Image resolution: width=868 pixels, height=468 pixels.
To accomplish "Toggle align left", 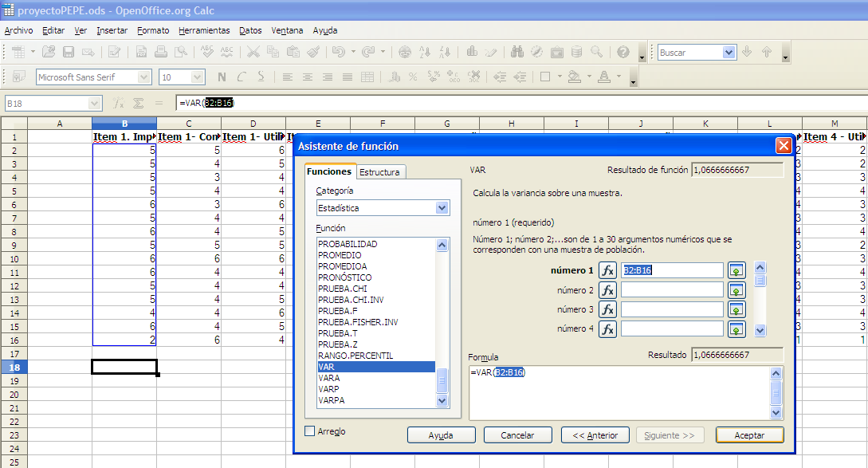I will click(287, 77).
